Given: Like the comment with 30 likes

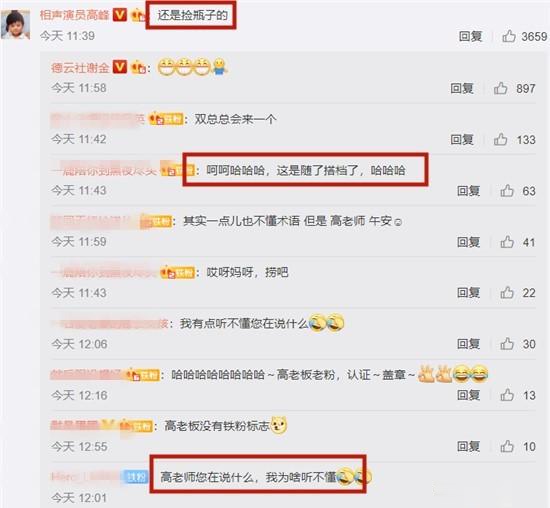Looking at the screenshot, I should pos(507,344).
